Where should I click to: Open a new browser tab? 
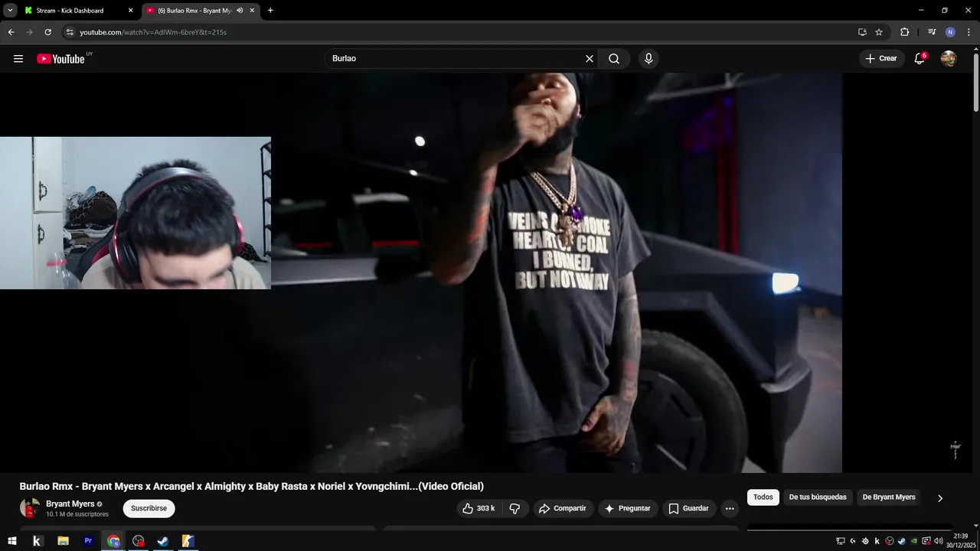coord(270,11)
